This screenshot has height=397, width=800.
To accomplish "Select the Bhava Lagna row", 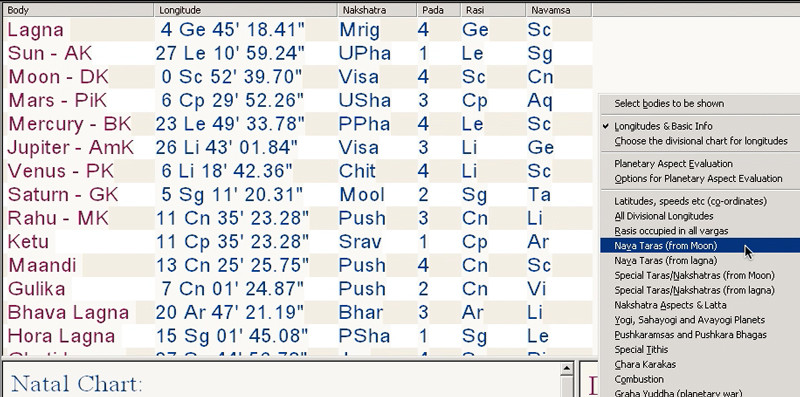I will coord(298,312).
